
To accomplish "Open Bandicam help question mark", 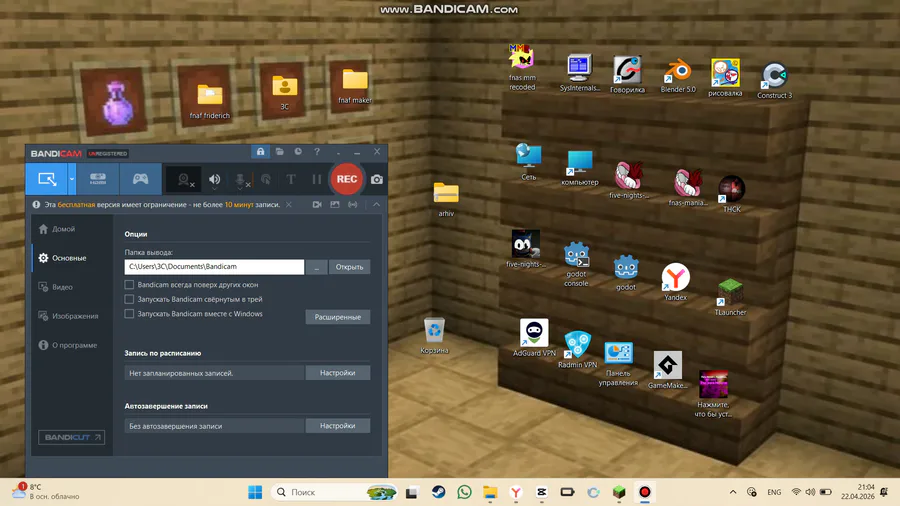I will pyautogui.click(x=317, y=151).
